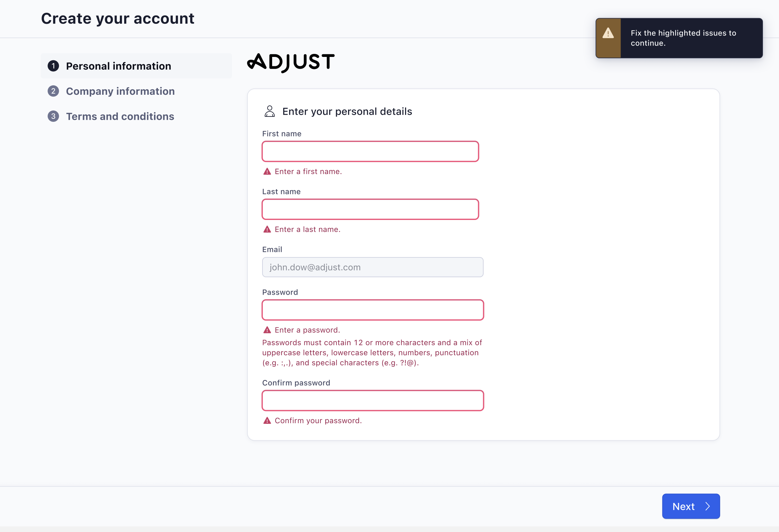Click the Last name input field
Screen dimensions: 779x532
[x=370, y=209]
